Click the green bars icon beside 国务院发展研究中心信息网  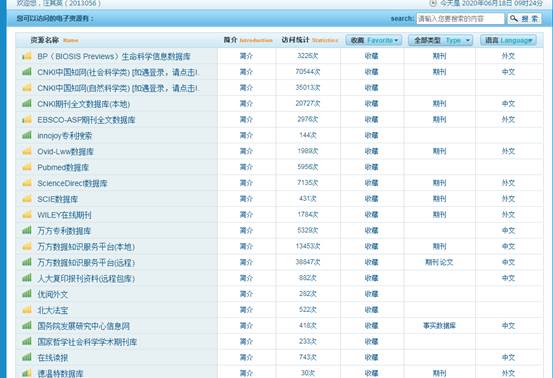coord(27,326)
